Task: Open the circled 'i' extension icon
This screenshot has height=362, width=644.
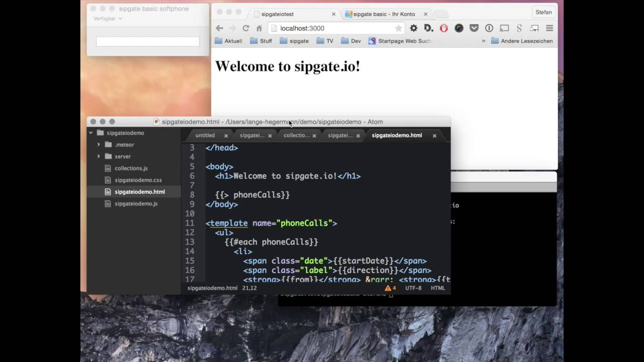Action: (x=489, y=28)
